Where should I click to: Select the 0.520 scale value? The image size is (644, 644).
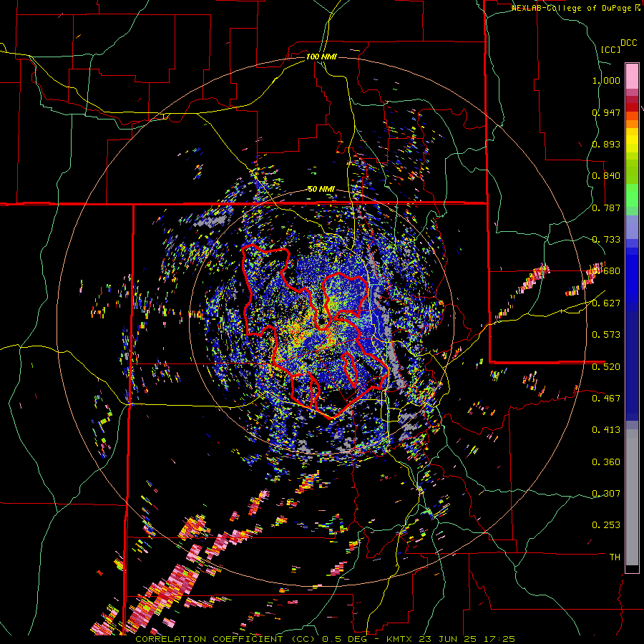click(606, 367)
